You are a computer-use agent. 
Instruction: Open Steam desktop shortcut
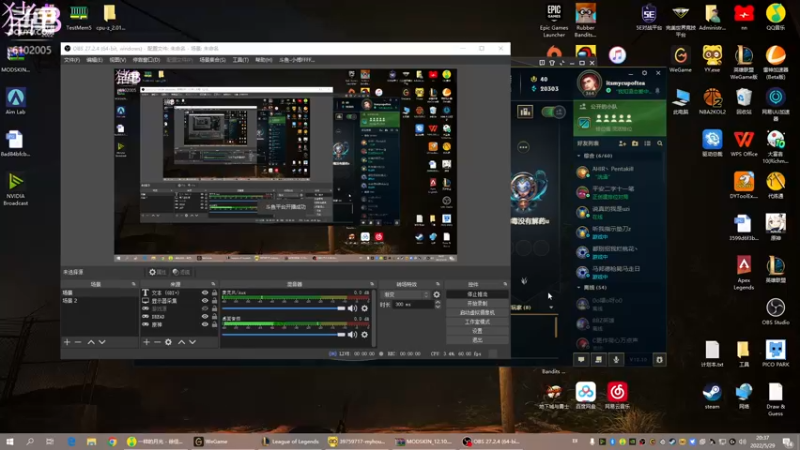click(x=712, y=396)
